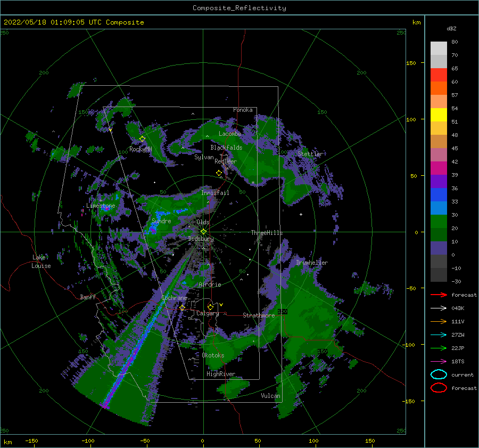This screenshot has height=448, width=479.
Task: Click the Drumheller city label
Action: [312, 263]
